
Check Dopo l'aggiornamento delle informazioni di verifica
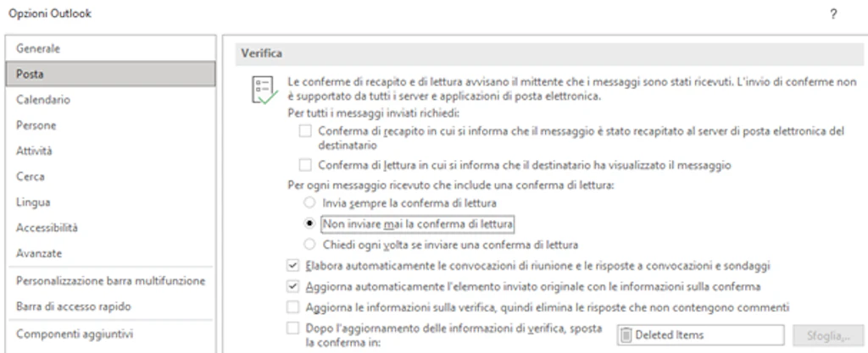292,328
